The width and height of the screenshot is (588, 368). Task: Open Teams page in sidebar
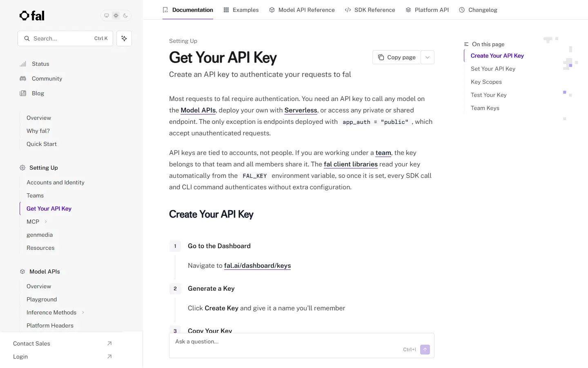click(x=35, y=195)
